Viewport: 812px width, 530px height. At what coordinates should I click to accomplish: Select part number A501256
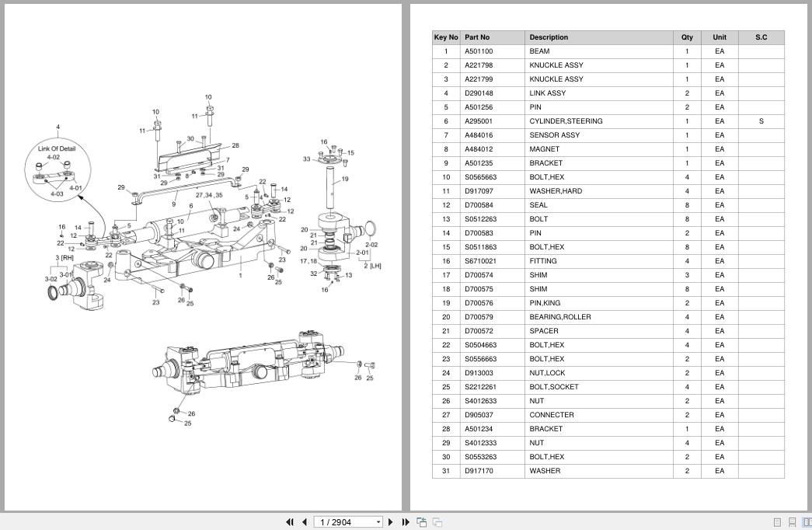[479, 107]
